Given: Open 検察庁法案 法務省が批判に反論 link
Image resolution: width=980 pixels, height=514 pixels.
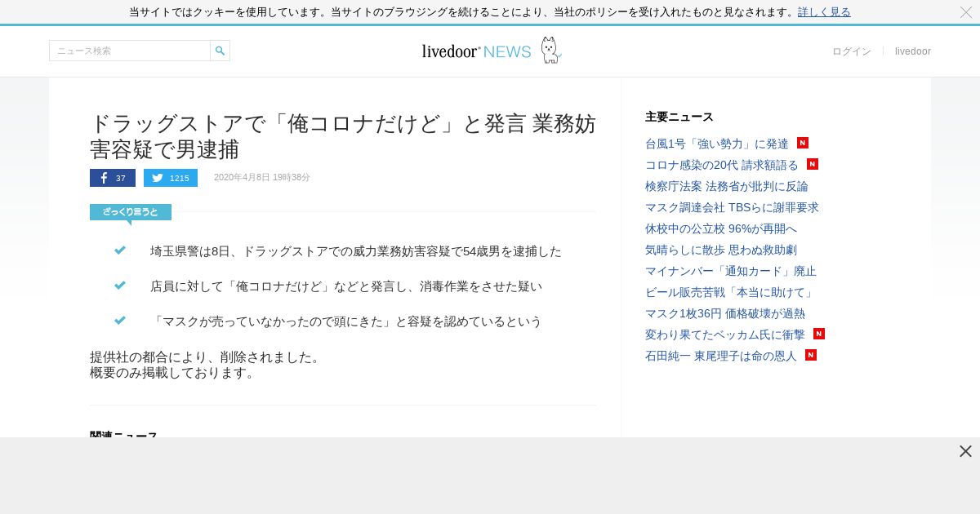Looking at the screenshot, I should coord(727,186).
